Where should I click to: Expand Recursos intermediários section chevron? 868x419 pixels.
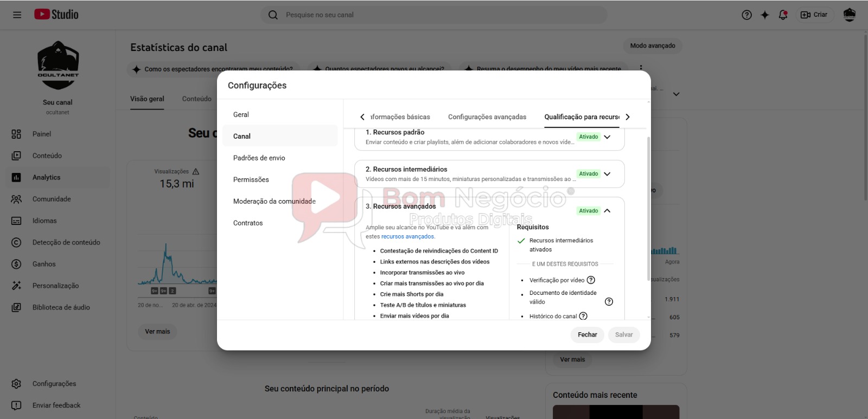click(x=607, y=174)
